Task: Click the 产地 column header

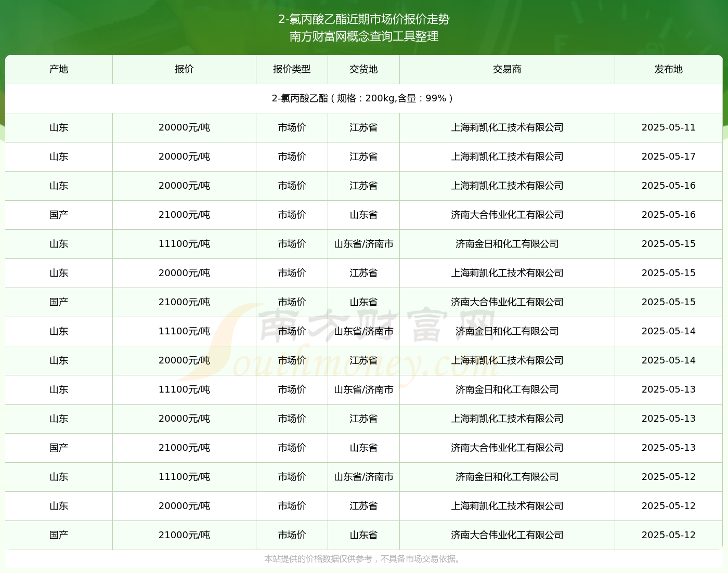Action: point(59,69)
